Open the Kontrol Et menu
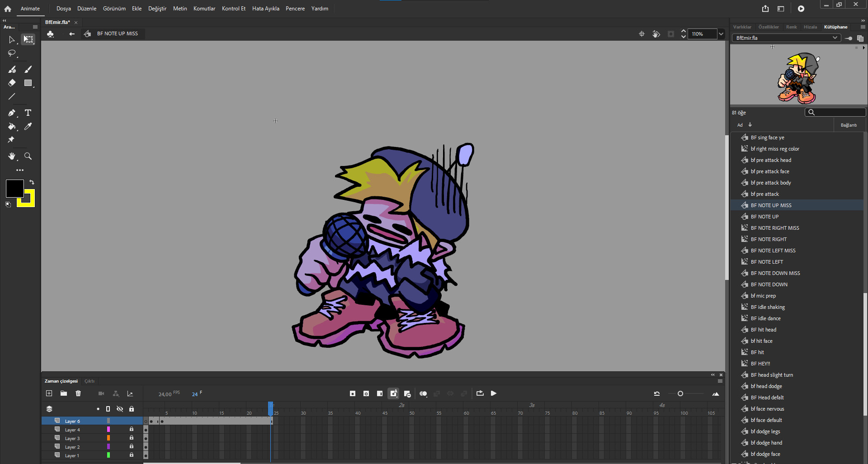This screenshot has height=464, width=868. click(234, 9)
